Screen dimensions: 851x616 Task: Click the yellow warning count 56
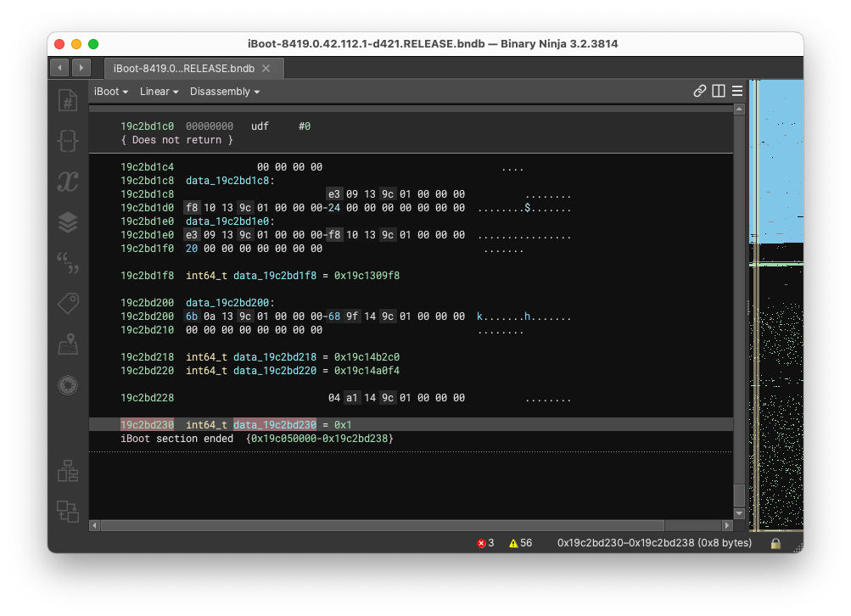520,543
